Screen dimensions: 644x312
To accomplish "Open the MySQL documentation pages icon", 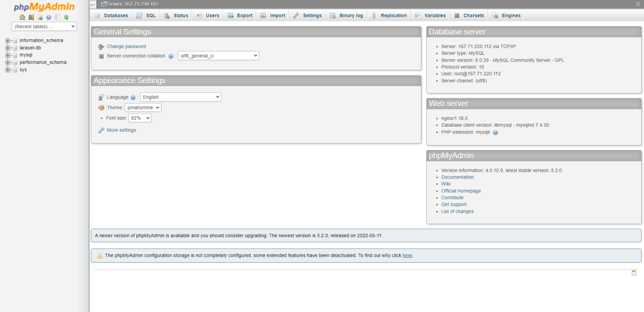I will pos(57,17).
